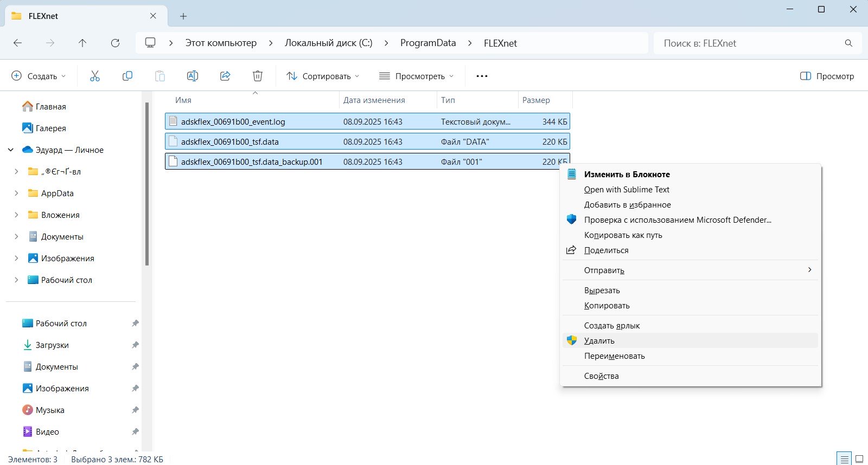This screenshot has width=868, height=465.
Task: Choose Изменить в Блокноте from context menu
Action: click(x=691, y=174)
